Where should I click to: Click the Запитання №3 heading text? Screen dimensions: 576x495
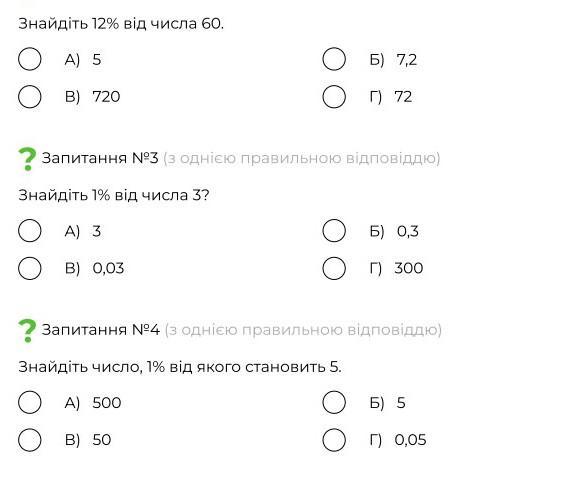100,158
